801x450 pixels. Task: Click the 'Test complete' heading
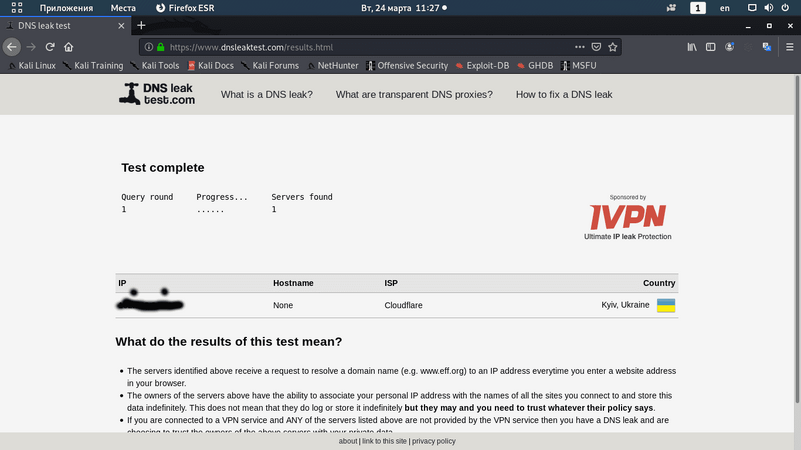162,168
